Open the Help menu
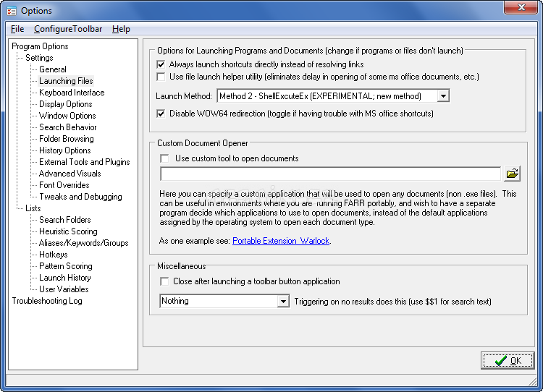 click(x=121, y=29)
